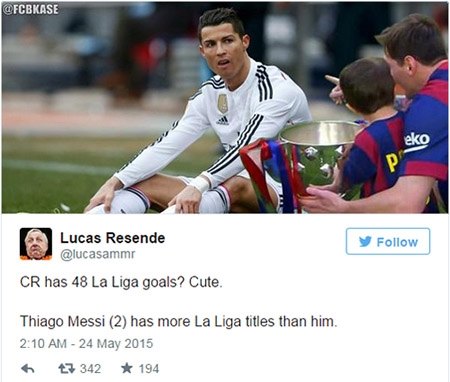Click the reply arrow icon
The height and width of the screenshot is (382, 450).
pos(28,368)
